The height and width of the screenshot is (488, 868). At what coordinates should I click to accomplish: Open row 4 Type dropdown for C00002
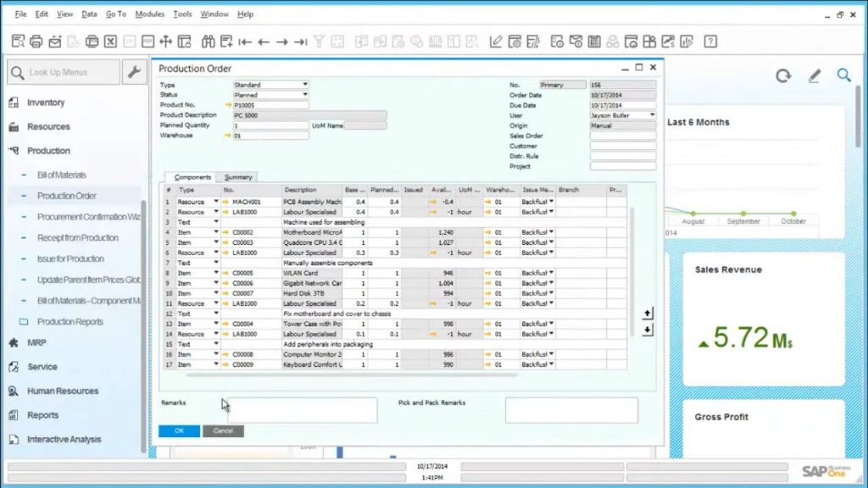pyautogui.click(x=216, y=232)
